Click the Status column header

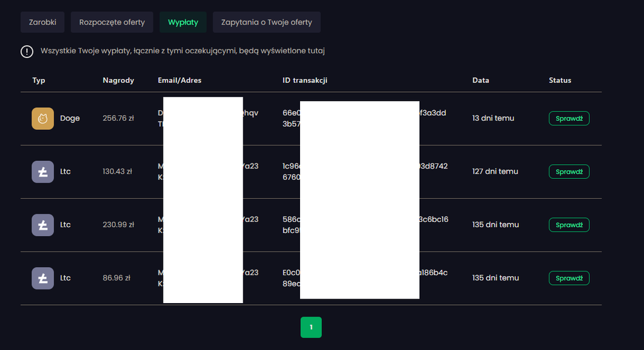(560, 80)
